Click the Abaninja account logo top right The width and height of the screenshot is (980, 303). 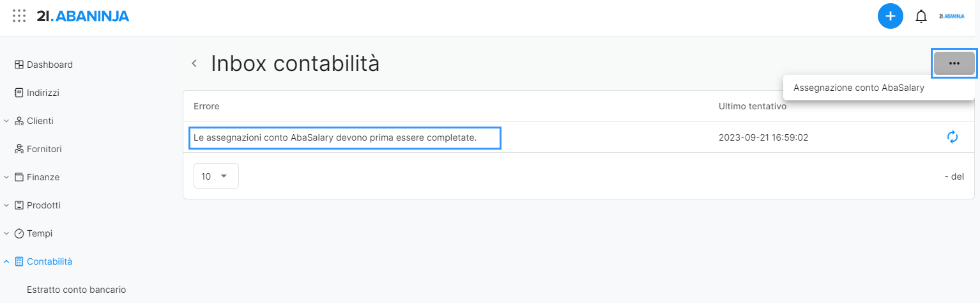click(x=952, y=16)
